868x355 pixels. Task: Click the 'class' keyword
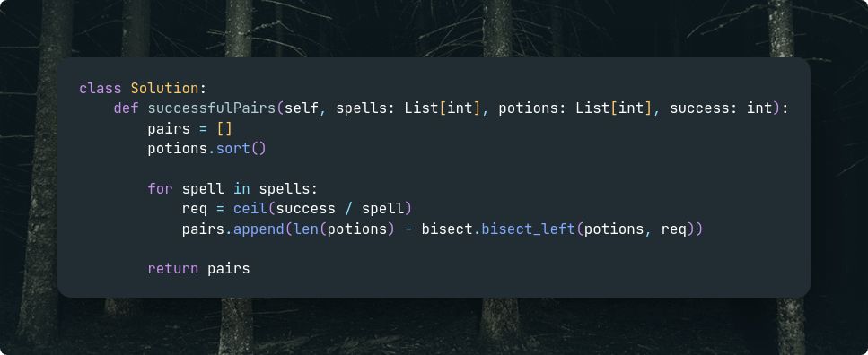101,89
